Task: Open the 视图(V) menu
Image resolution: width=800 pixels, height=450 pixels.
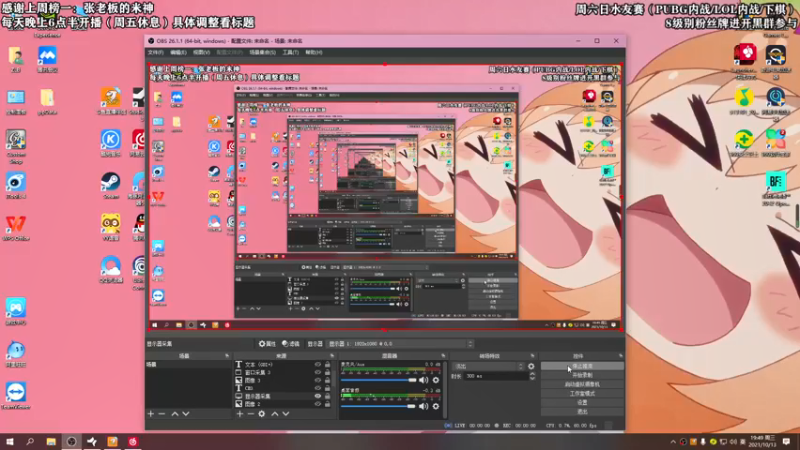Action: (x=201, y=53)
